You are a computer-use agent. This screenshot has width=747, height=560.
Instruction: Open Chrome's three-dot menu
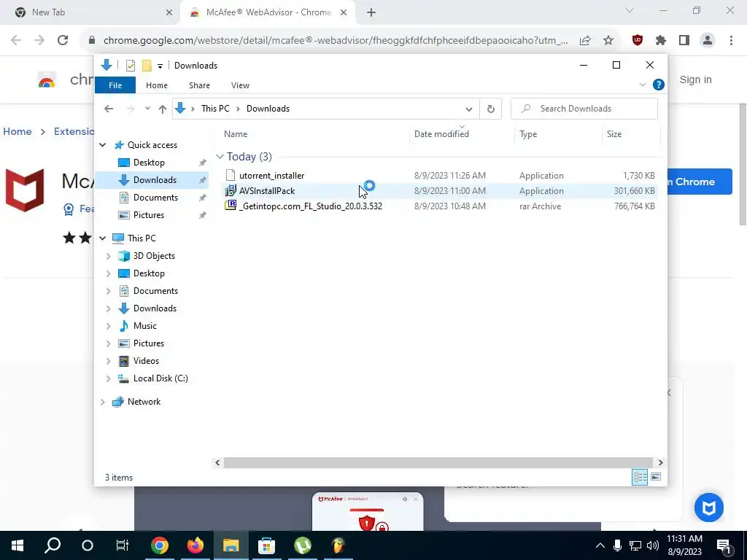pos(731,41)
